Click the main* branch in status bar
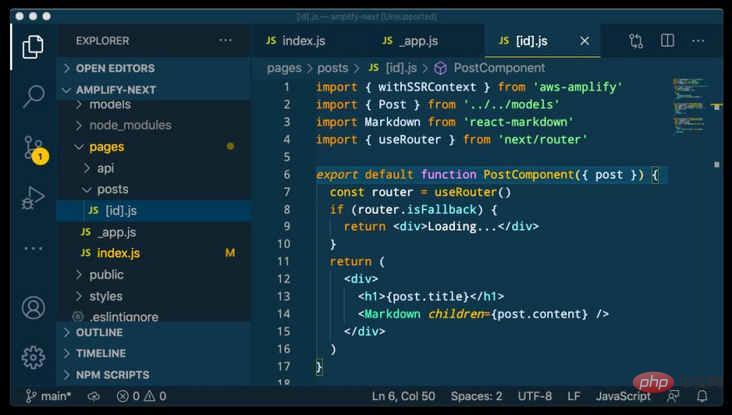 tap(48, 396)
